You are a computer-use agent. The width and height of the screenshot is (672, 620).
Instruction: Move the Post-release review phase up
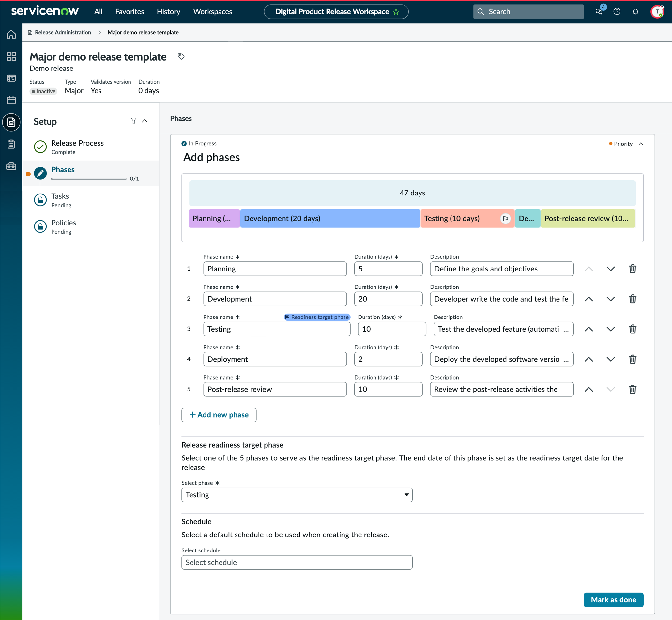click(x=589, y=390)
